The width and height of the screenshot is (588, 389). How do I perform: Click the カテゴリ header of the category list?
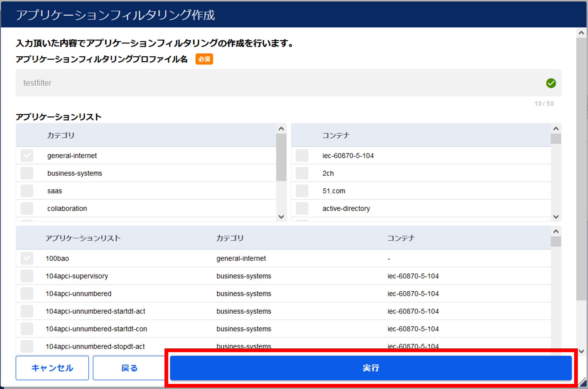click(x=61, y=135)
